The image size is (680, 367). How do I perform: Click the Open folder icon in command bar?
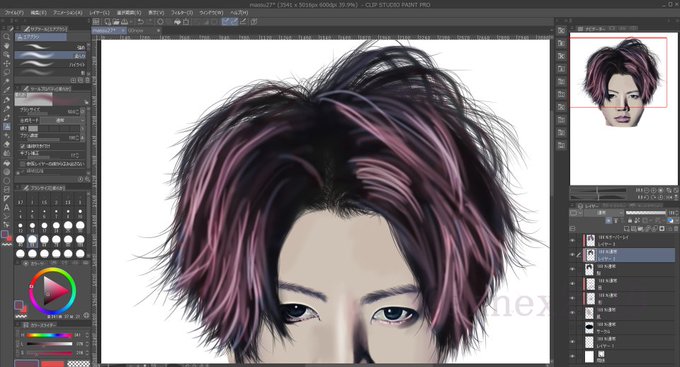pyautogui.click(x=116, y=21)
